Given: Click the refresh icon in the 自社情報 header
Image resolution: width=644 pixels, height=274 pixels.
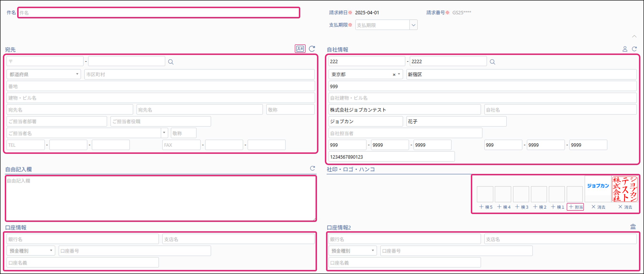Looking at the screenshot, I should 634,49.
